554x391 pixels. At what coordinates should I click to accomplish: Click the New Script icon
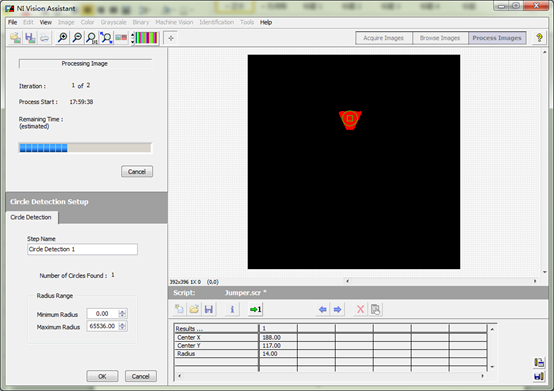(179, 309)
